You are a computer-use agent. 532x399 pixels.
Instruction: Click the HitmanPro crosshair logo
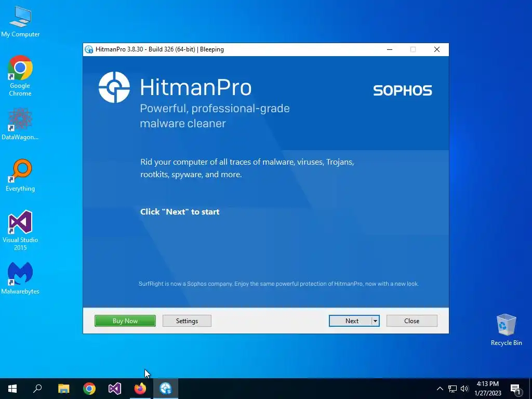(x=114, y=87)
